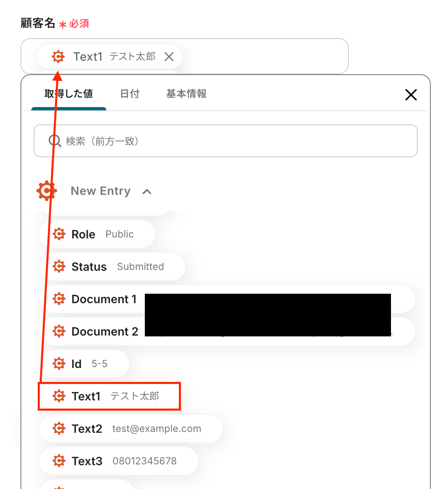Select the Document 1 value

pos(227,299)
